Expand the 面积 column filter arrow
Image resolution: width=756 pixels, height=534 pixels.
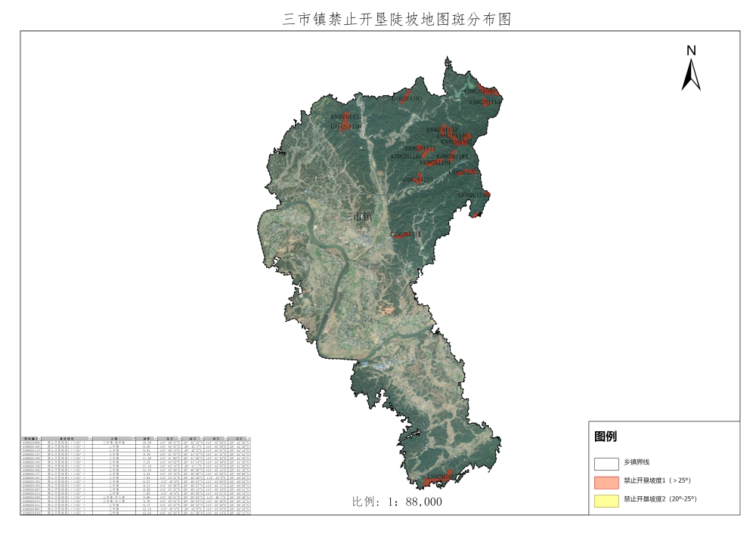pos(156,438)
